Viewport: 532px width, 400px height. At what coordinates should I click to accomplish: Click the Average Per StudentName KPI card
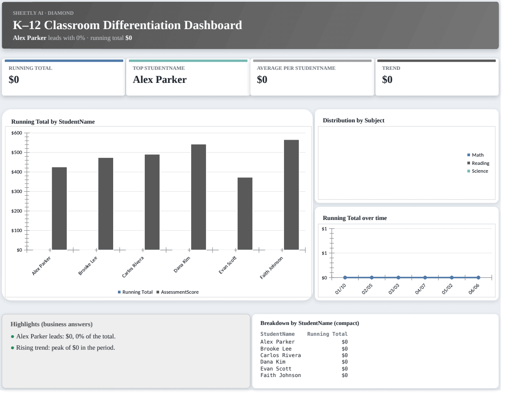(312, 78)
